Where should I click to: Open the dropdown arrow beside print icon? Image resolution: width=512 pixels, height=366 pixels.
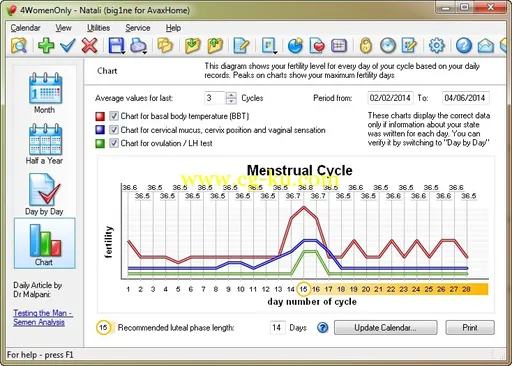click(145, 52)
